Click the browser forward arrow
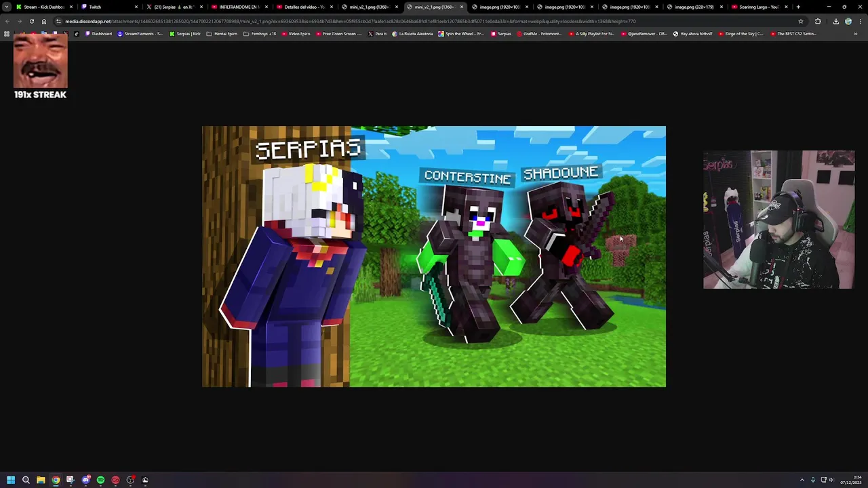Image resolution: width=868 pixels, height=488 pixels. [x=19, y=21]
